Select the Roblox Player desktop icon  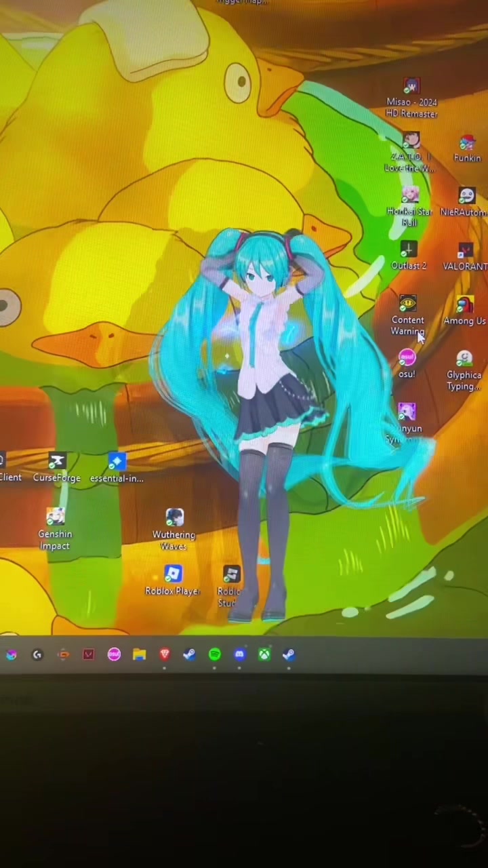tap(173, 581)
